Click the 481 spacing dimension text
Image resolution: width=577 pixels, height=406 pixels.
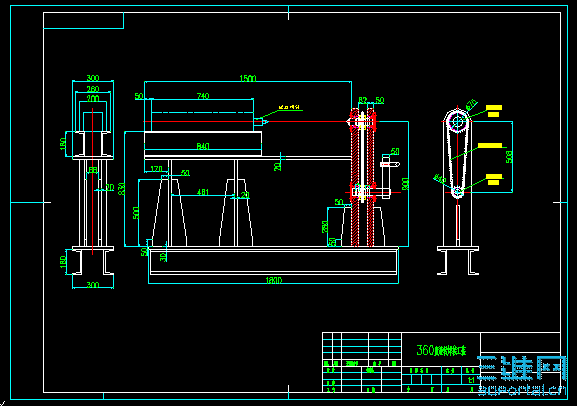[x=203, y=192]
